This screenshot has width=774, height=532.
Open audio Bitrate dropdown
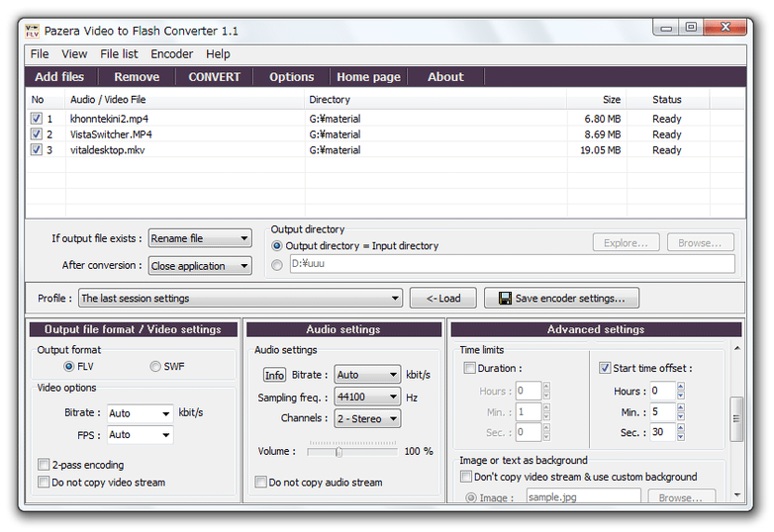tap(367, 375)
